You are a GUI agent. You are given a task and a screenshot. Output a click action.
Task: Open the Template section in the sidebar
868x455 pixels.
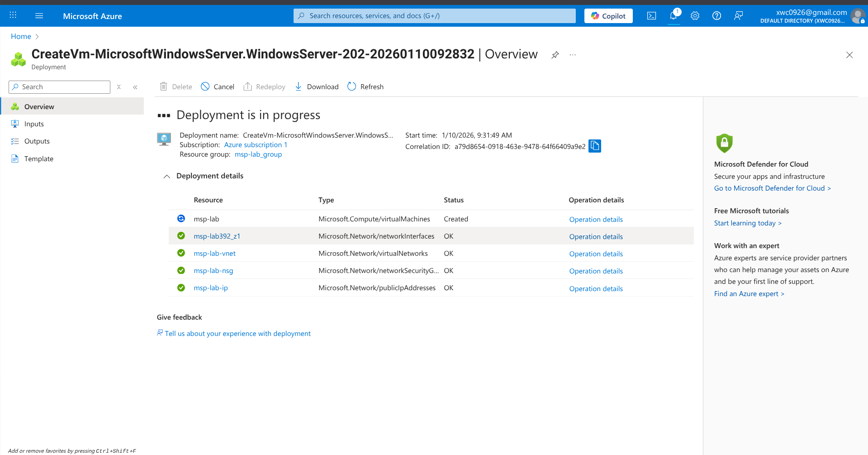coord(39,158)
